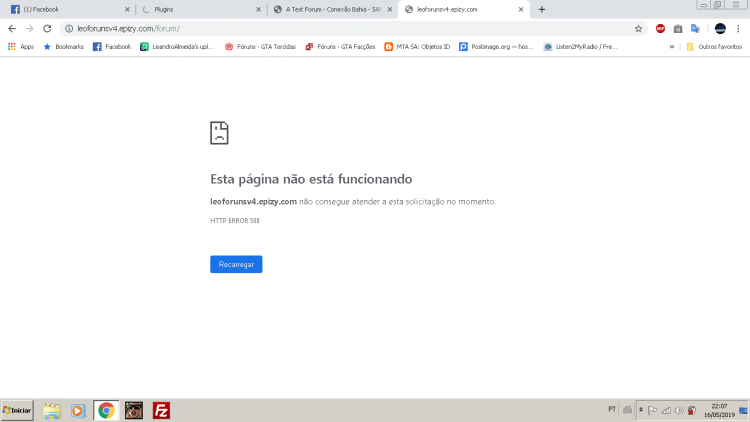
Task: Open the Chrome profile avatar
Action: coord(720,29)
